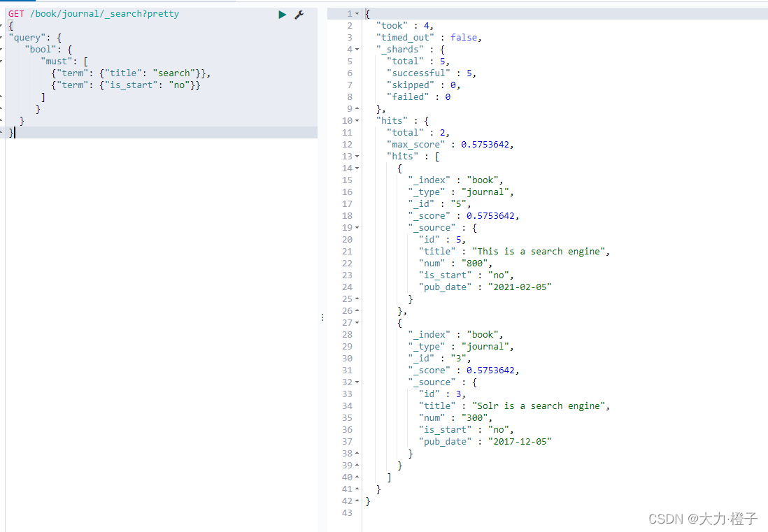Toggle fold marker on line 25
This screenshot has height=532, width=768.
[357, 299]
